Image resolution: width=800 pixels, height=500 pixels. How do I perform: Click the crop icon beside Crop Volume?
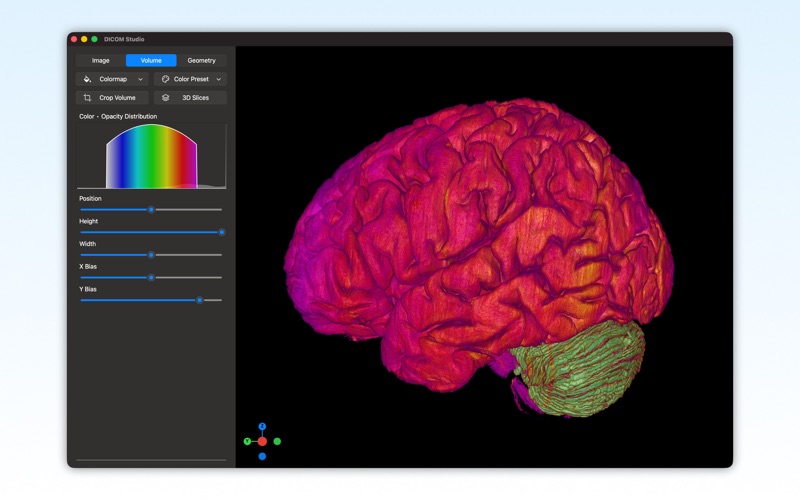point(87,97)
